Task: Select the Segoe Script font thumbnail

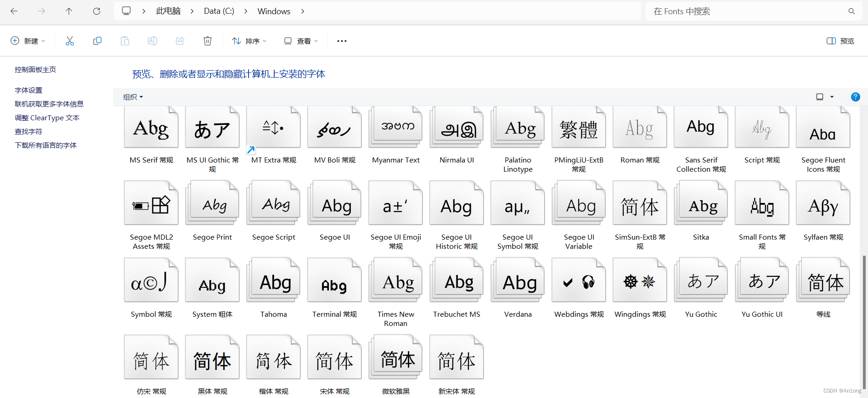Action: [x=273, y=203]
